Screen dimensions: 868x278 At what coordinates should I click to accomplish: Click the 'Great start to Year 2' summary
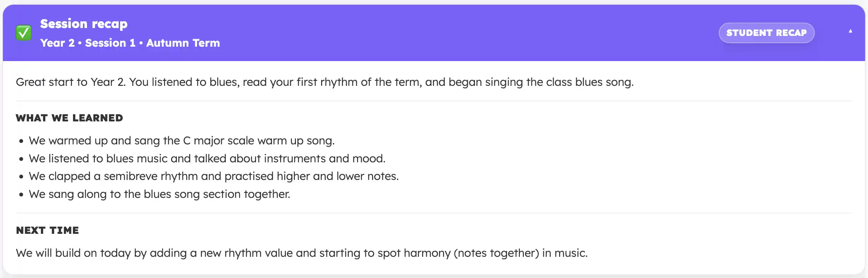pyautogui.click(x=324, y=82)
